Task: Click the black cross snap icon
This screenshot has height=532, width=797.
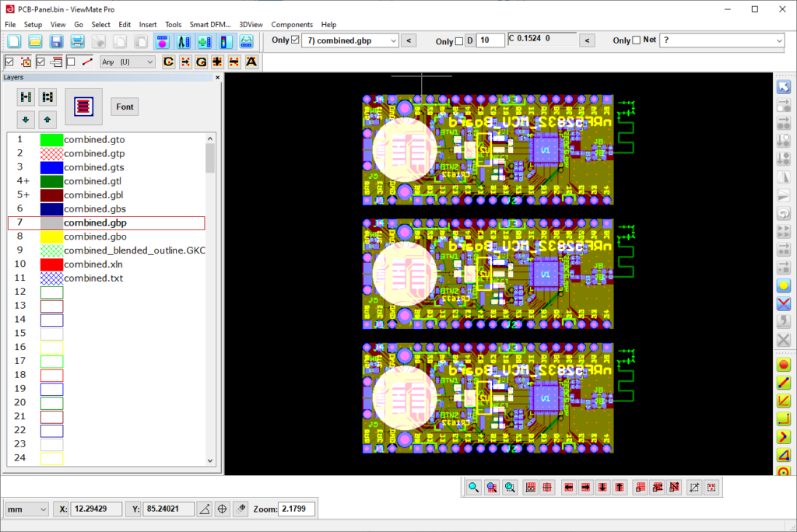Action: [x=218, y=62]
